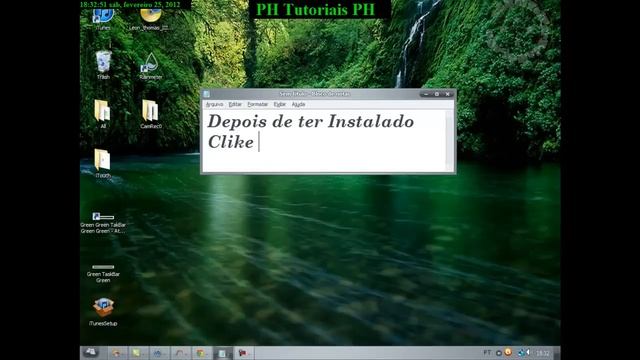This screenshot has height=360, width=640.
Task: Maximize the Notepad window
Action: [x=437, y=94]
